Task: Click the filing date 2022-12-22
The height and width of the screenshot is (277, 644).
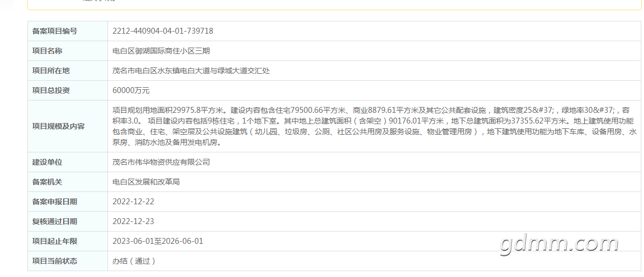Action: (133, 202)
